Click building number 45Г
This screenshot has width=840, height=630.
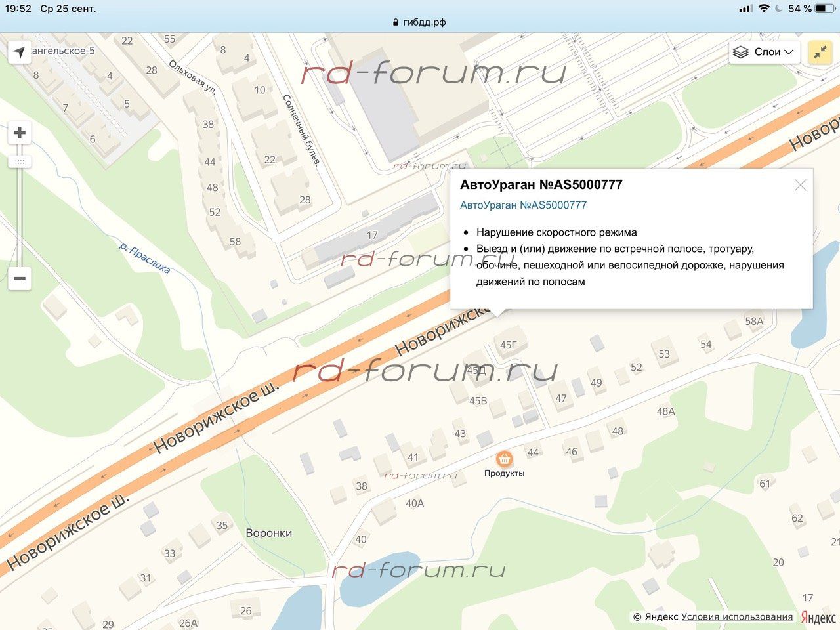point(509,345)
